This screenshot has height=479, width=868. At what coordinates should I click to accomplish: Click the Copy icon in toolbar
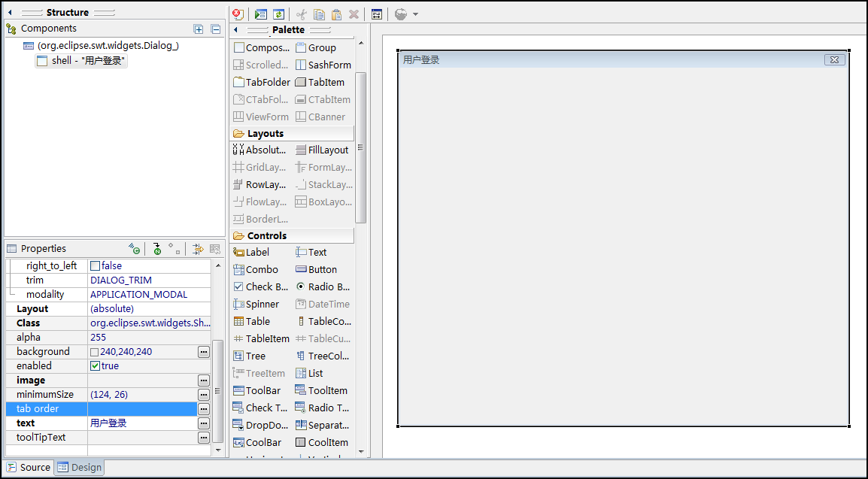point(319,14)
